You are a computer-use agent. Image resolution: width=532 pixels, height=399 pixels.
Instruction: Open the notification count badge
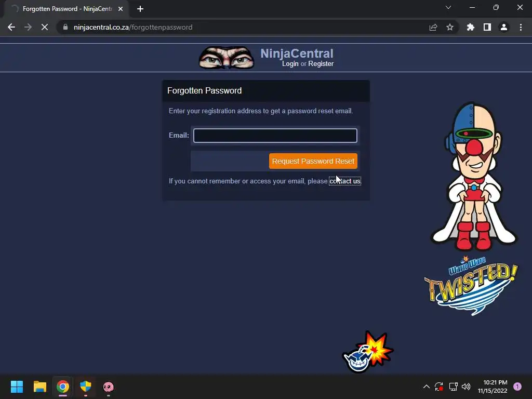click(x=517, y=387)
